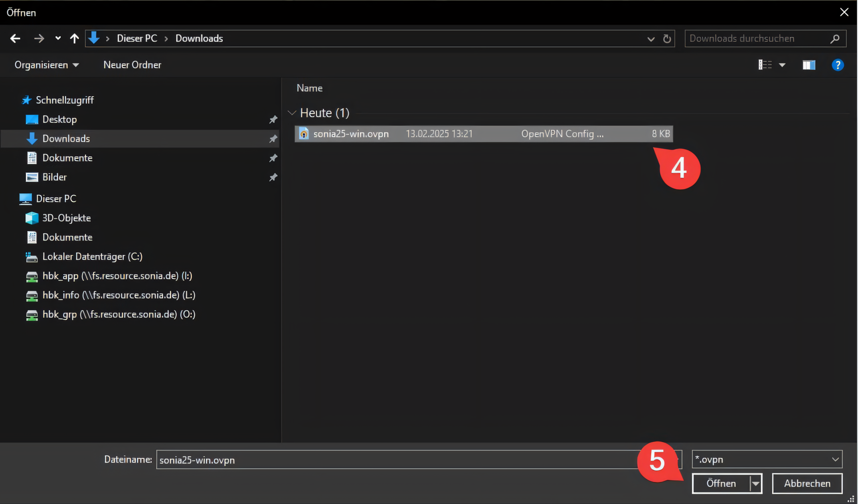Toggle the preview pane icon

point(809,65)
